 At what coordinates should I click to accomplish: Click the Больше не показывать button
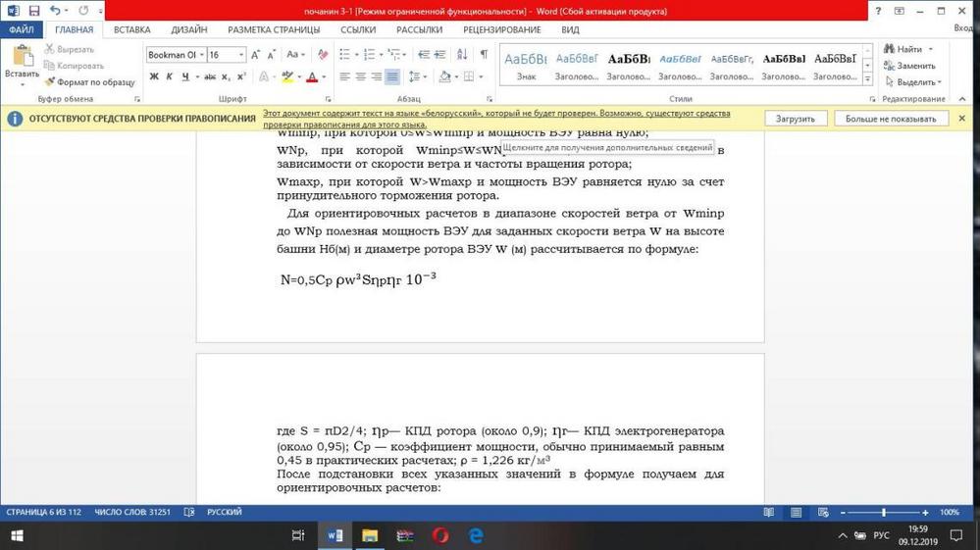(890, 119)
